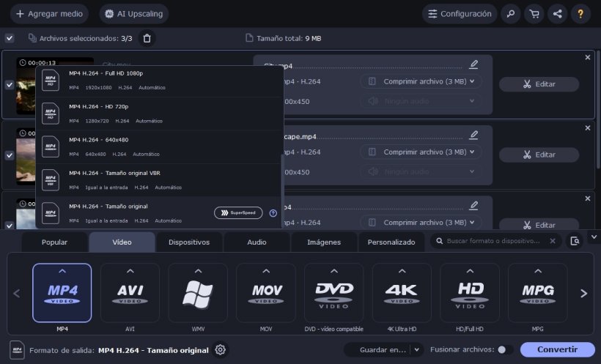Open the shopping cart icon
The image size is (601, 364).
click(534, 14)
